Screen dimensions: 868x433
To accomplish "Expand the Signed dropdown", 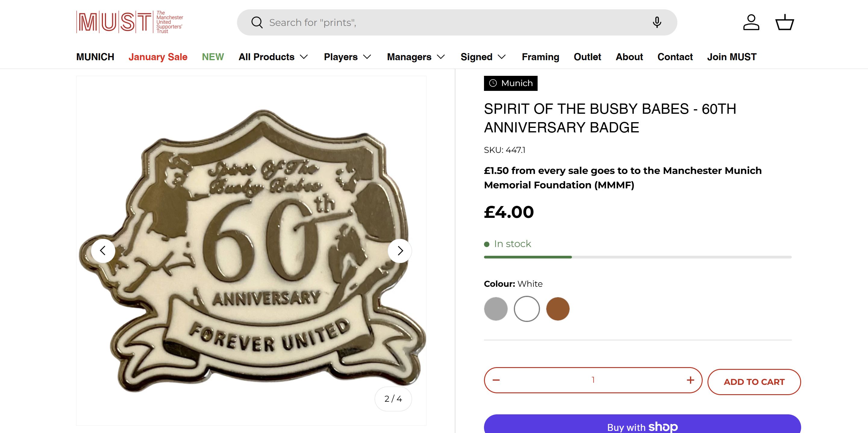I will pos(483,57).
